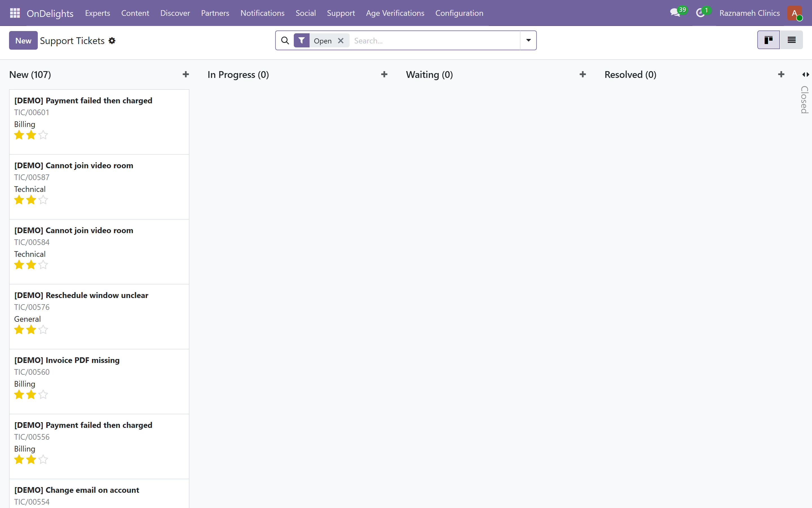Remove the Open filter facet
812x508 pixels.
tap(341, 41)
